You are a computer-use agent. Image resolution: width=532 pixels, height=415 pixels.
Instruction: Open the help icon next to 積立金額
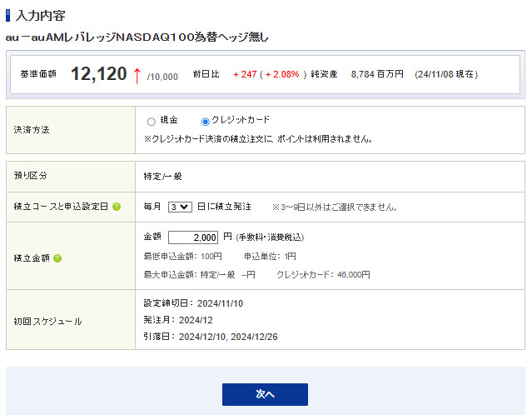pos(57,258)
